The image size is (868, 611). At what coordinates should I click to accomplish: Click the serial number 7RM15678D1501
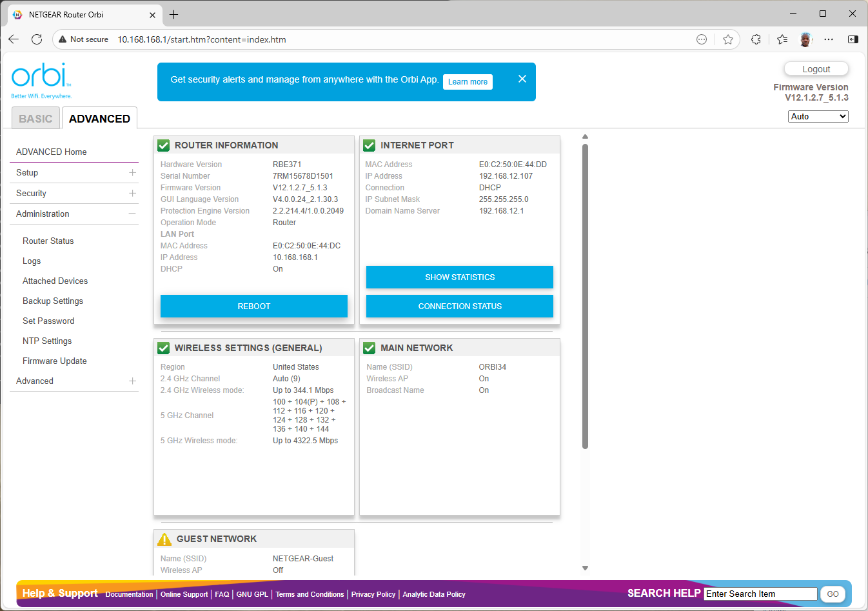[x=303, y=176]
